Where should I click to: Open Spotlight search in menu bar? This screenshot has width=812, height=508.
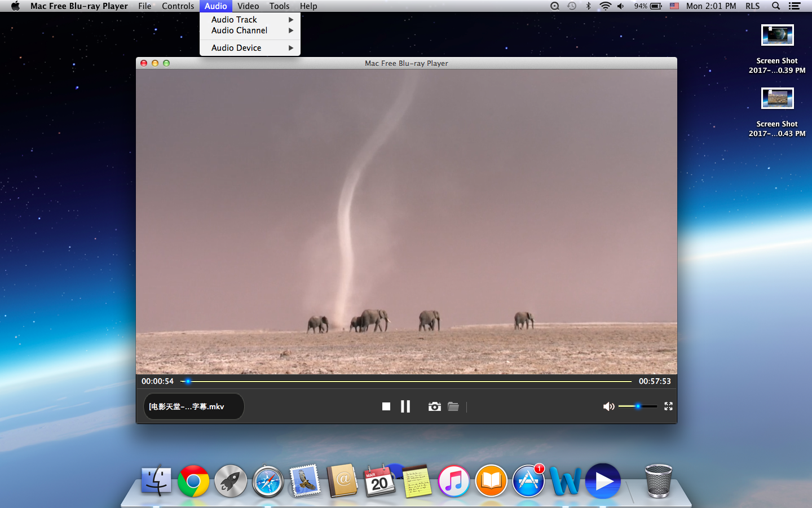point(776,6)
